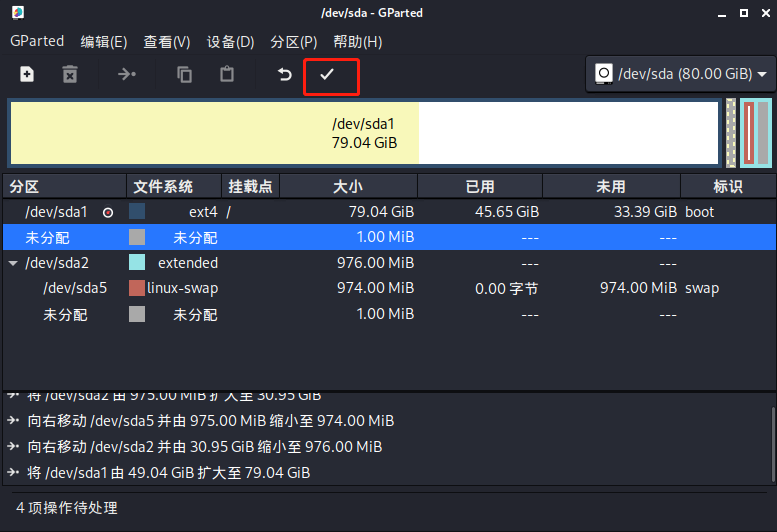Click the swap flag cell
The width and height of the screenshot is (777, 532).
(702, 288)
